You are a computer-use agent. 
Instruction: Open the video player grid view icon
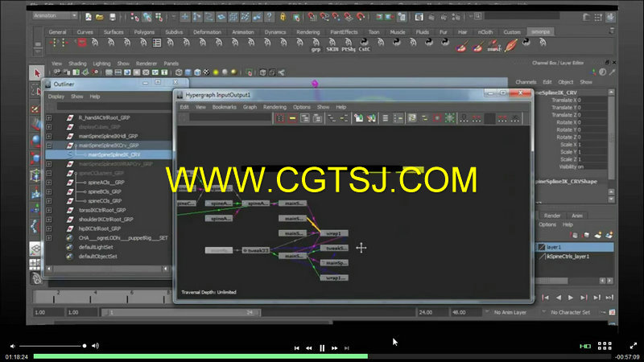[x=605, y=346]
